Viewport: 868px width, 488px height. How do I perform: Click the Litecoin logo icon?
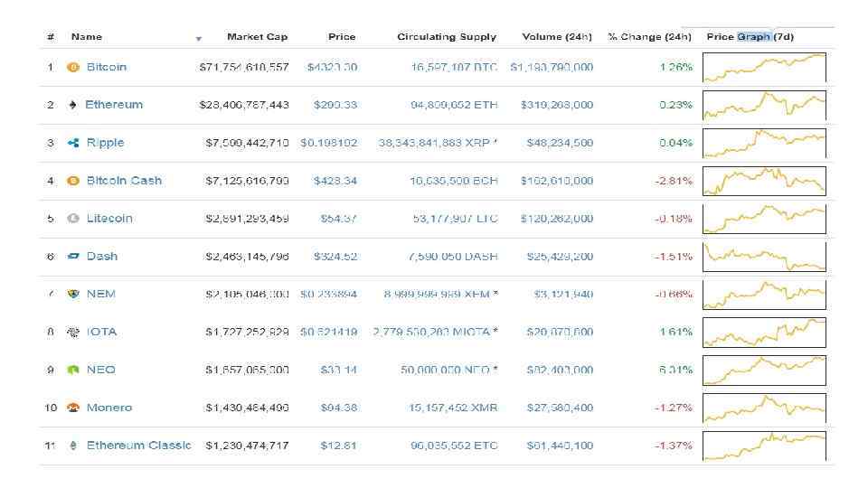coord(73,219)
